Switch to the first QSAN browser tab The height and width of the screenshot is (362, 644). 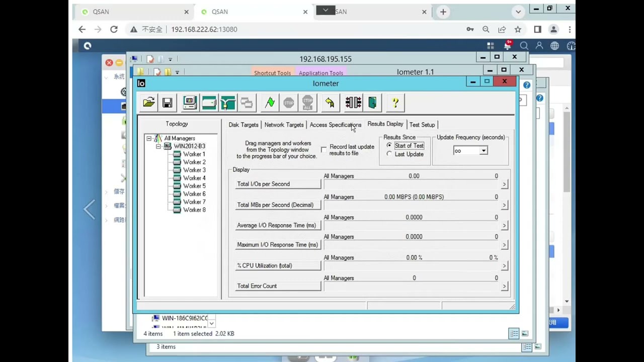point(133,12)
